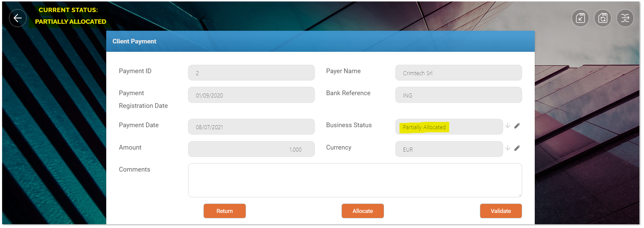The height and width of the screenshot is (228, 644).
Task: Edit Business Status with the pencil icon
Action: point(517,126)
